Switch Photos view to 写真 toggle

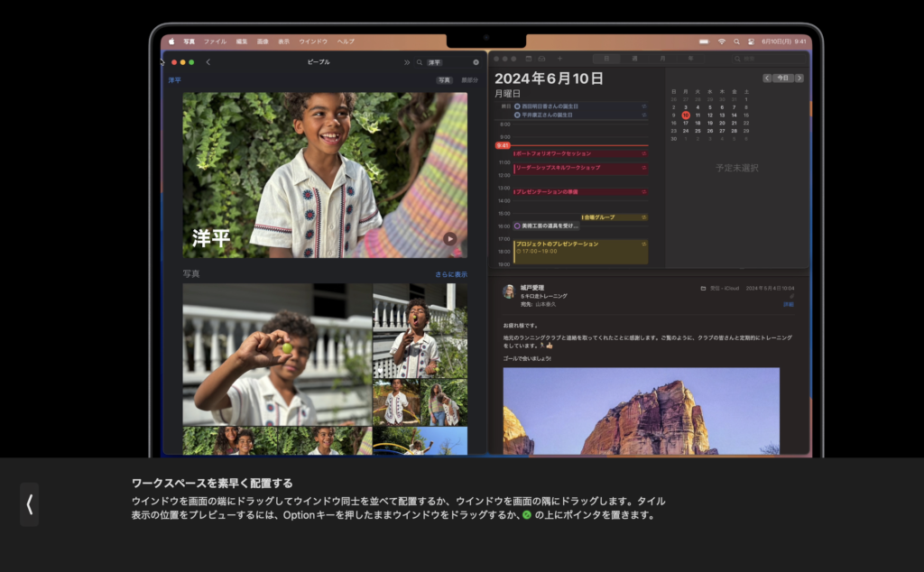click(444, 80)
